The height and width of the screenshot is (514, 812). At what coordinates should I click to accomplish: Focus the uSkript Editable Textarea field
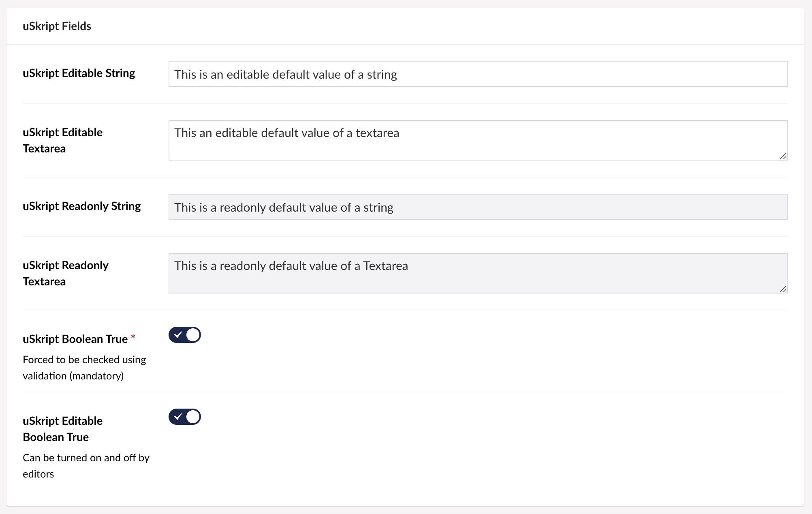click(x=478, y=140)
